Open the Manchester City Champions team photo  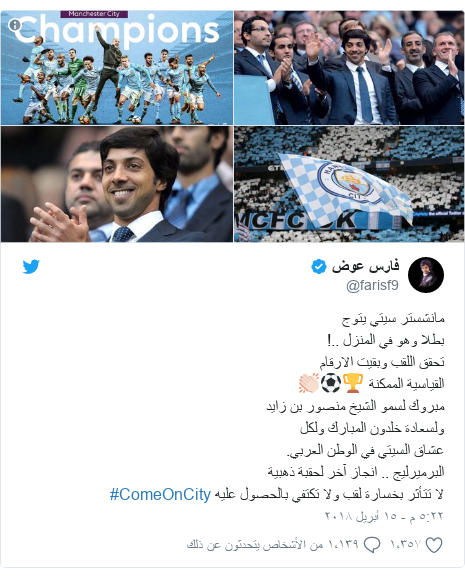tap(117, 68)
